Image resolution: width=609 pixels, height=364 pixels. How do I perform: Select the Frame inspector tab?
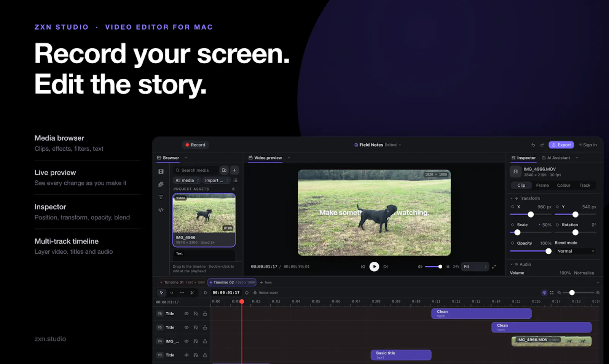point(542,185)
